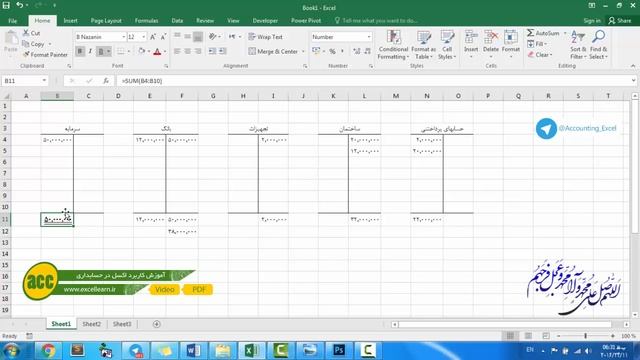
Task: Open Word from the taskbar
Action: tap(193, 350)
